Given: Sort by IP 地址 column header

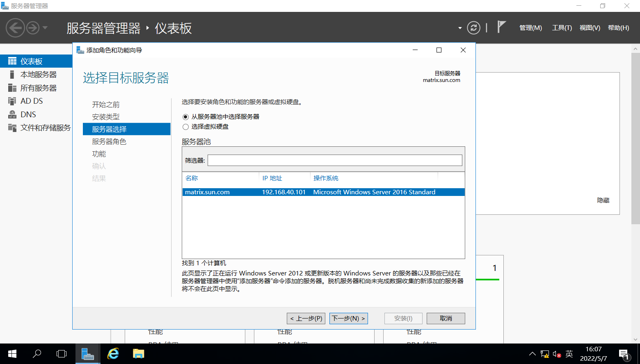Looking at the screenshot, I should point(272,178).
